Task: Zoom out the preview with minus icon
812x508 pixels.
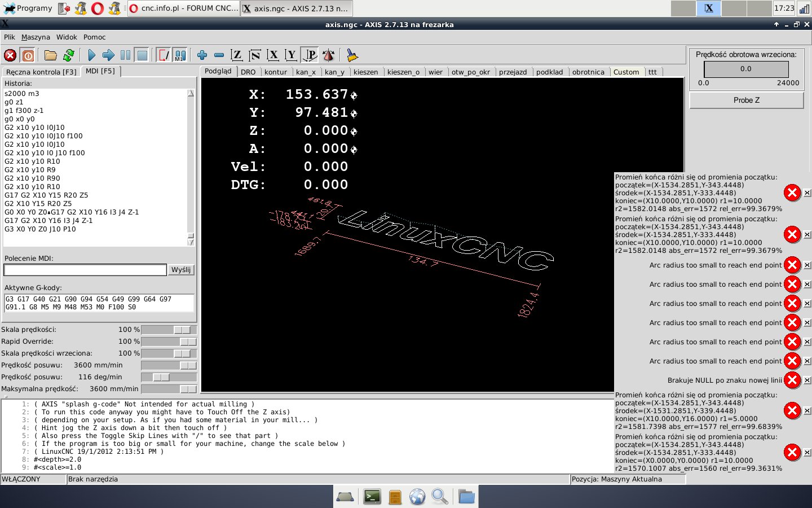Action: pyautogui.click(x=219, y=55)
